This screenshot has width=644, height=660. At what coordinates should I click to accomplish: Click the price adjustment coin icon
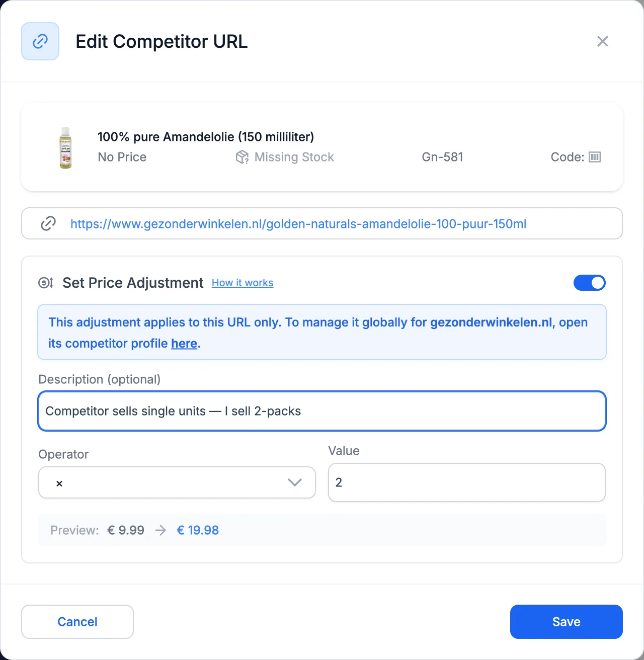[x=46, y=283]
